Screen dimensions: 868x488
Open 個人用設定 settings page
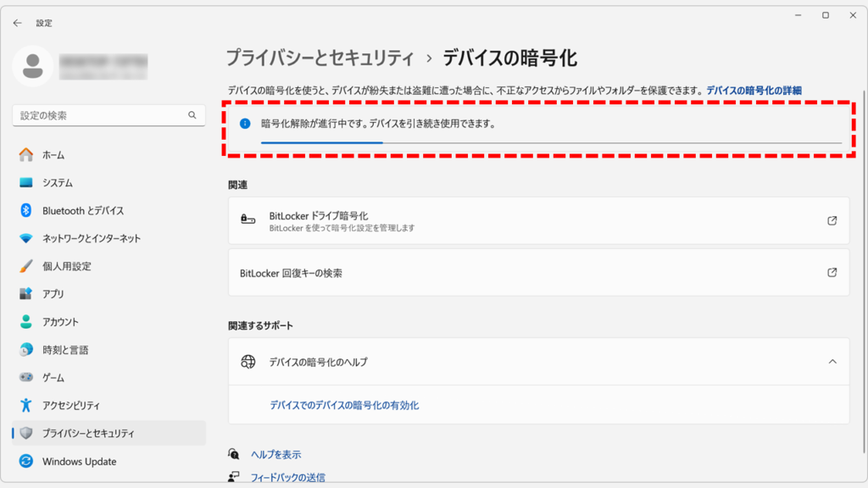109,266
